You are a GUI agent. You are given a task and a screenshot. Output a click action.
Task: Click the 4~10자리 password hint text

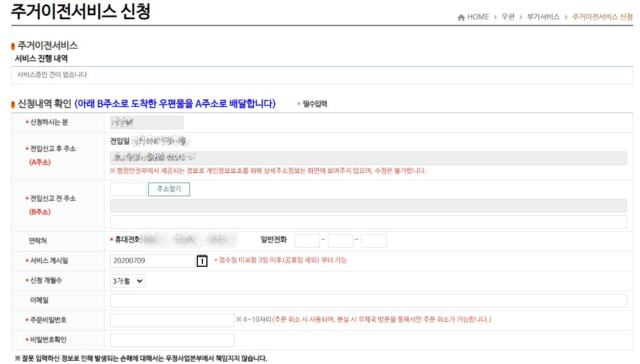(x=364, y=319)
